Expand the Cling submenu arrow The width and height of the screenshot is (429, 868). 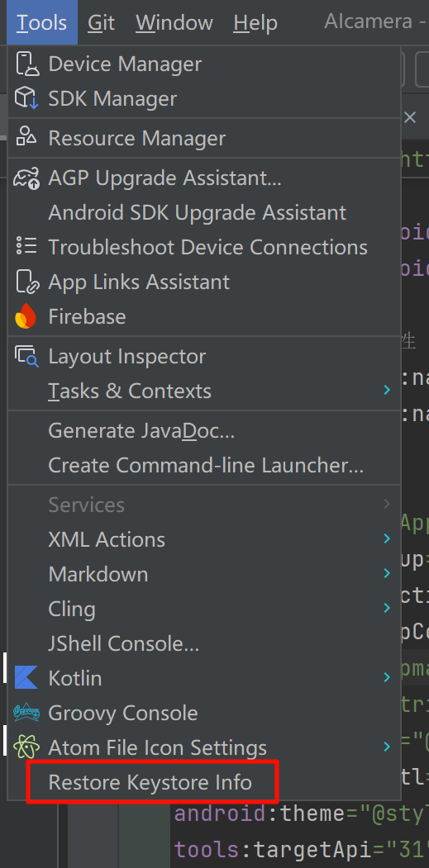(x=387, y=609)
